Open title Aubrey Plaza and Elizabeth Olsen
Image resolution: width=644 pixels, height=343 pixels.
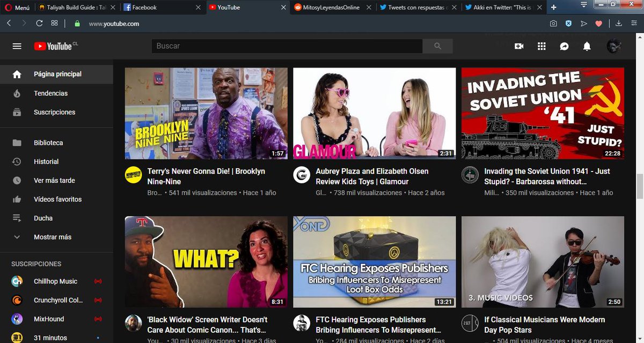pyautogui.click(x=372, y=176)
